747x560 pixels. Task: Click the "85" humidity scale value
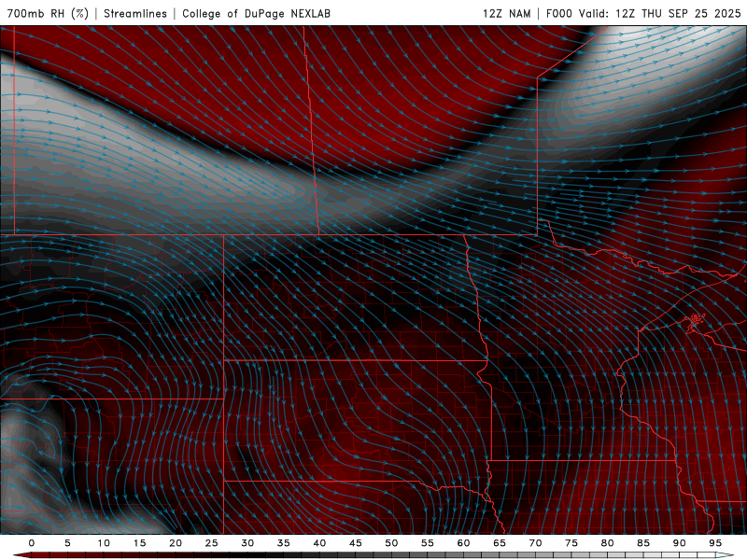[642, 543]
